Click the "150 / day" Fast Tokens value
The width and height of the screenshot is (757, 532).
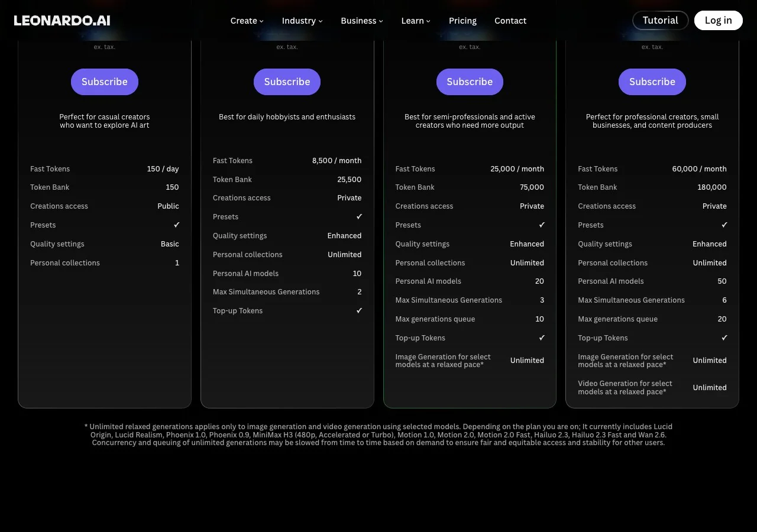163,169
